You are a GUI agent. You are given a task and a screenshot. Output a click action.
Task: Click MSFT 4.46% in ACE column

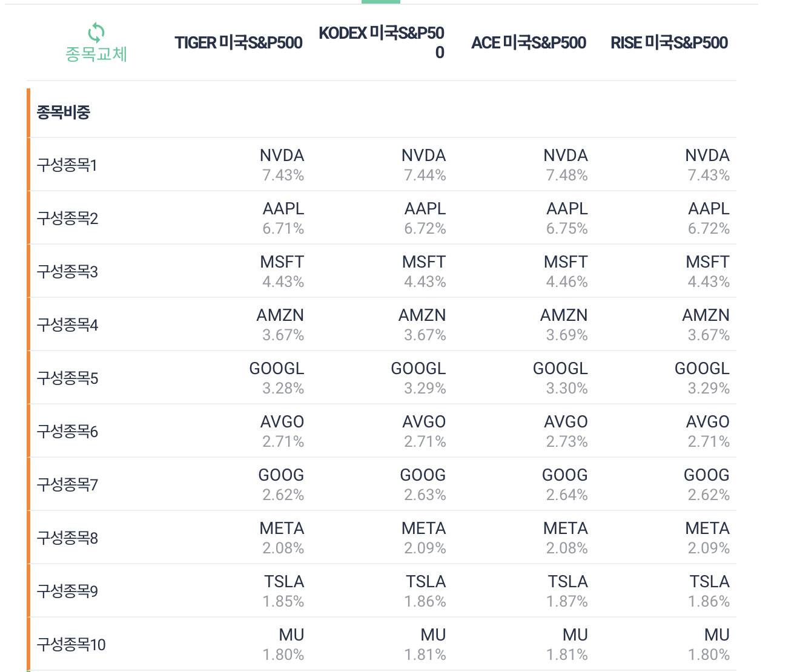(x=566, y=271)
